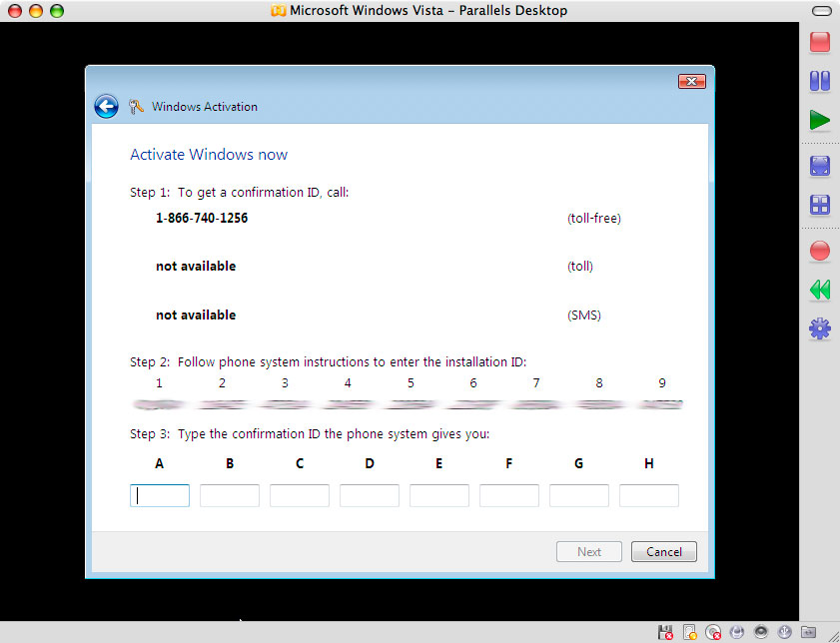Click the yellow minimize button of Parallels window

coord(36,11)
